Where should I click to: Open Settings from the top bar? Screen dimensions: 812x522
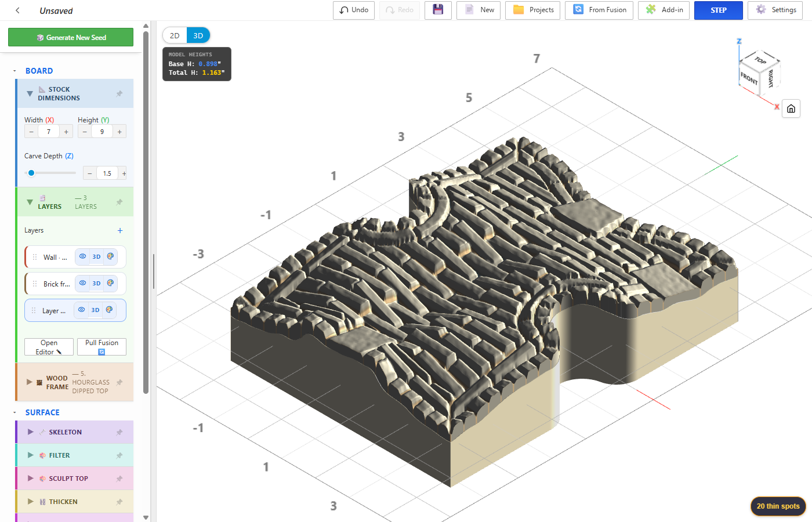click(x=775, y=10)
